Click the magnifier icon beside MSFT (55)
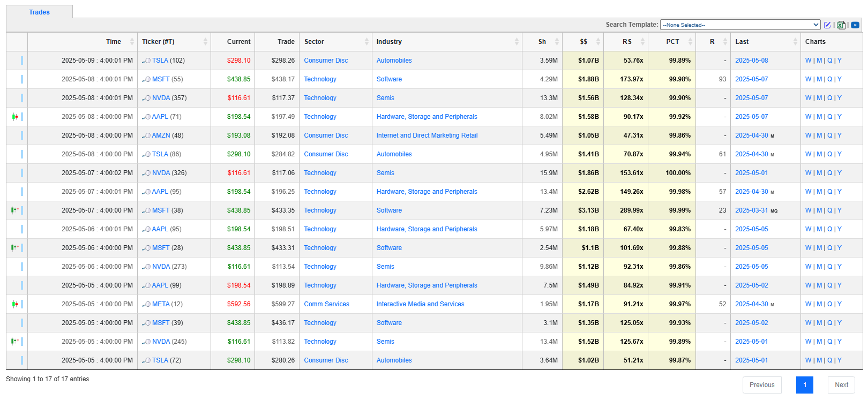 pyautogui.click(x=146, y=79)
